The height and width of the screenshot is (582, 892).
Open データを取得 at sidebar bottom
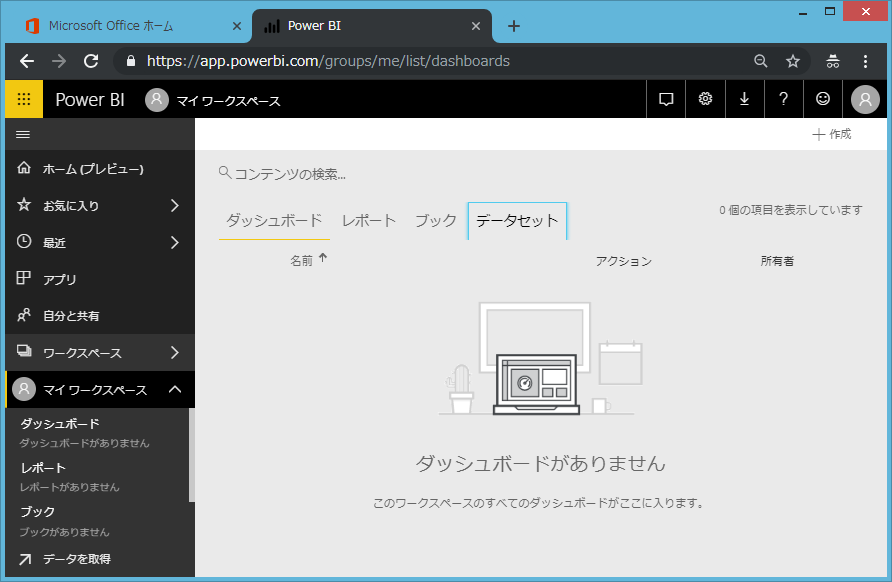pyautogui.click(x=76, y=559)
